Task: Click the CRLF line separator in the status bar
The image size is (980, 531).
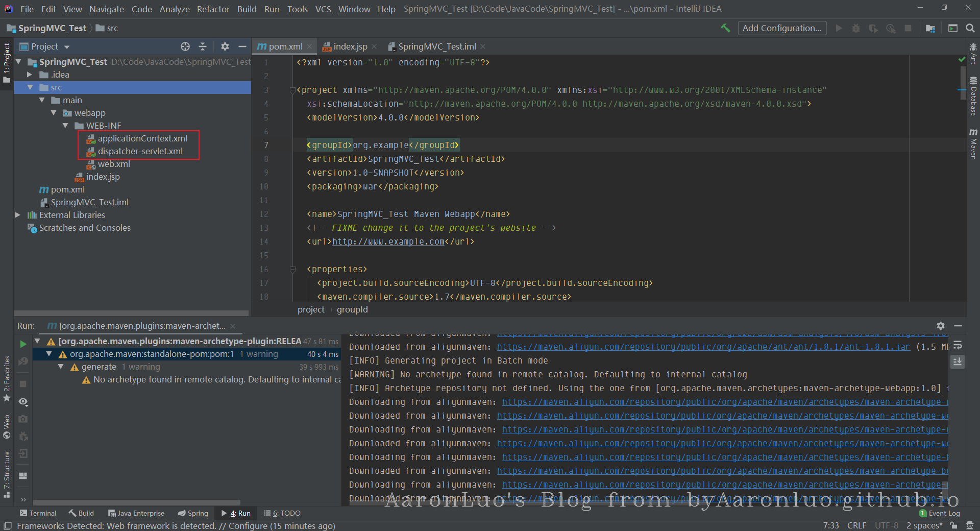Action: [856, 525]
